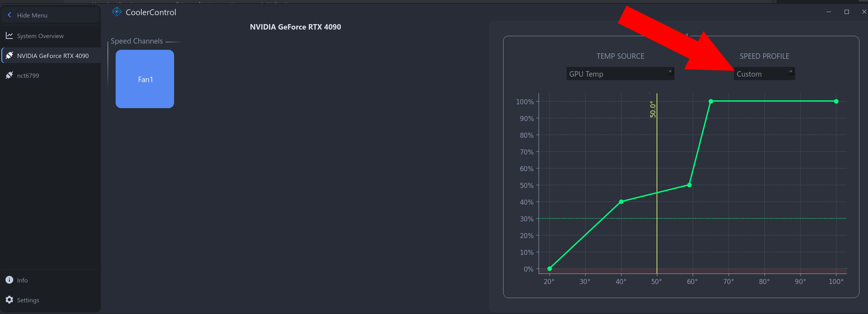868x314 pixels.
Task: Click the fan icon beside NVIDIA GeForce RTX 4090
Action: (x=9, y=56)
